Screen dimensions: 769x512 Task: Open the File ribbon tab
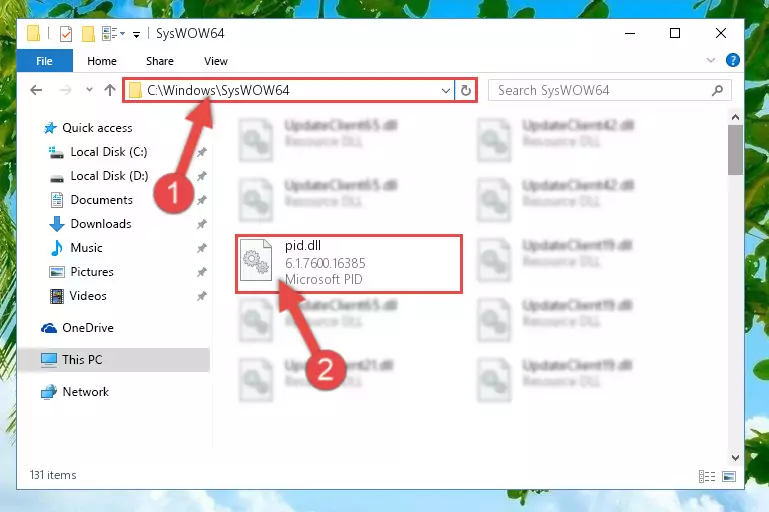coord(45,61)
